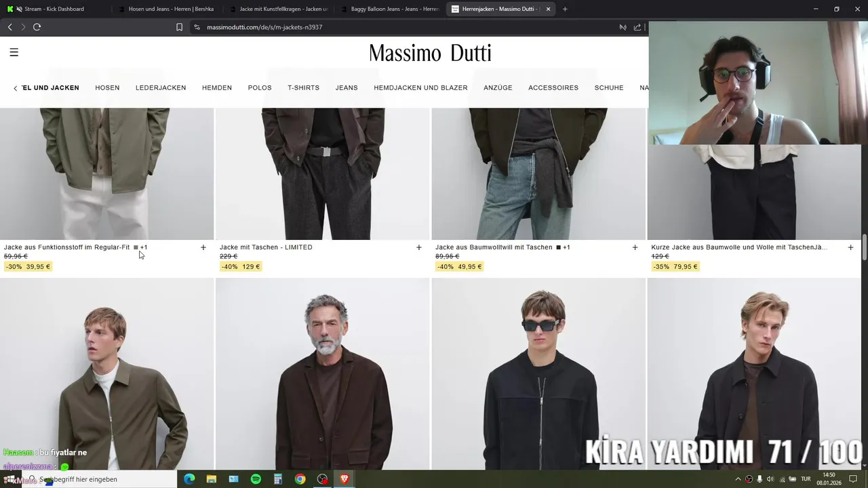Screen dimensions: 868x488
Task: Open Jacke aus Baumwolltwill mit Taschen link
Action: (x=494, y=247)
